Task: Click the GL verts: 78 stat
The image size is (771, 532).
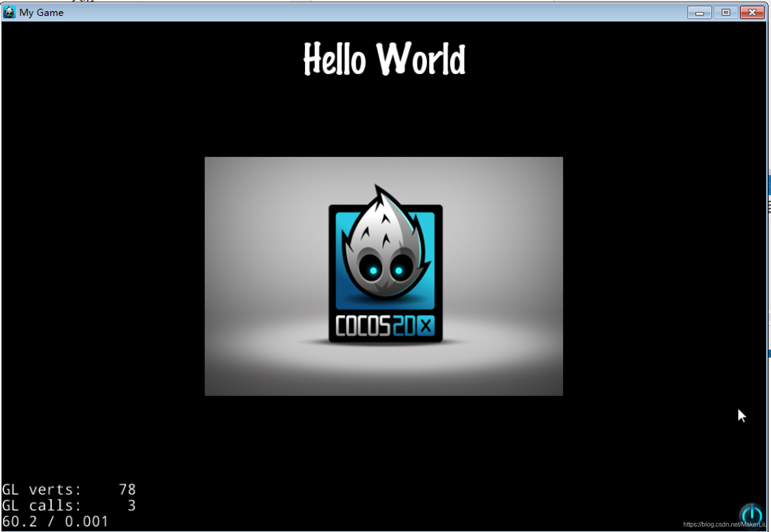Action: [69, 489]
